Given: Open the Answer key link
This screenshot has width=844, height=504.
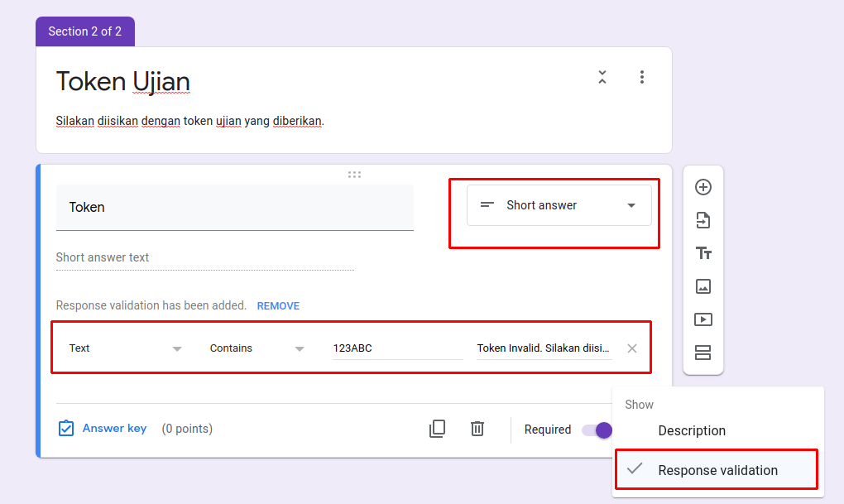Looking at the screenshot, I should [114, 429].
